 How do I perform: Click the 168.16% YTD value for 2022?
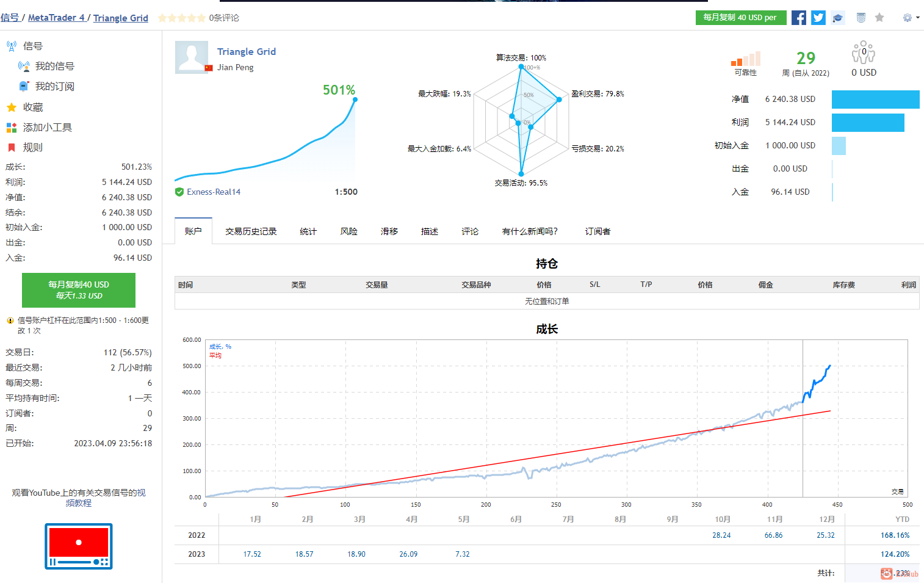point(895,535)
